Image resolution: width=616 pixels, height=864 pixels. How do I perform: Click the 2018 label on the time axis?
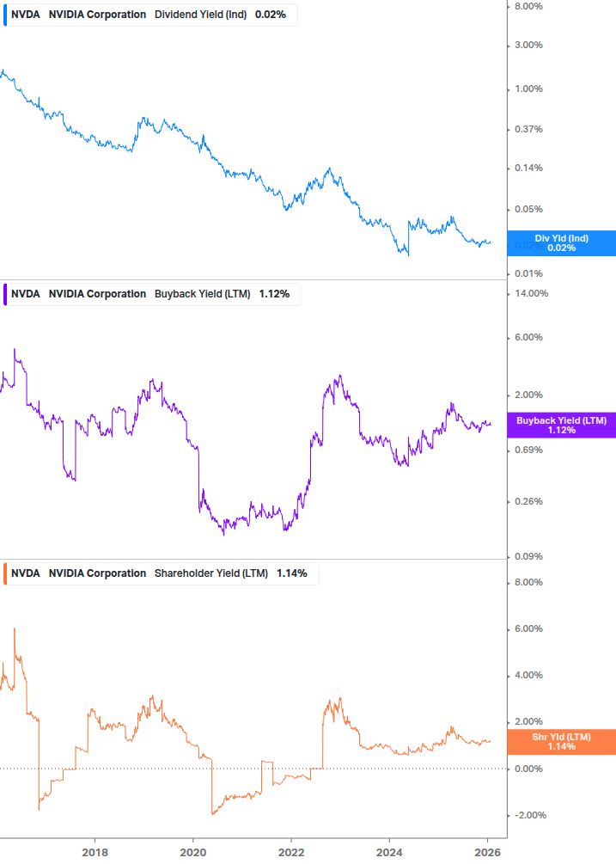pos(95,851)
